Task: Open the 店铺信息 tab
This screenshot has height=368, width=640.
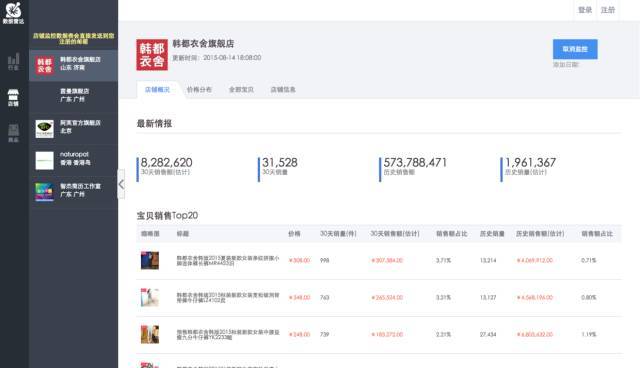Action: [x=283, y=89]
